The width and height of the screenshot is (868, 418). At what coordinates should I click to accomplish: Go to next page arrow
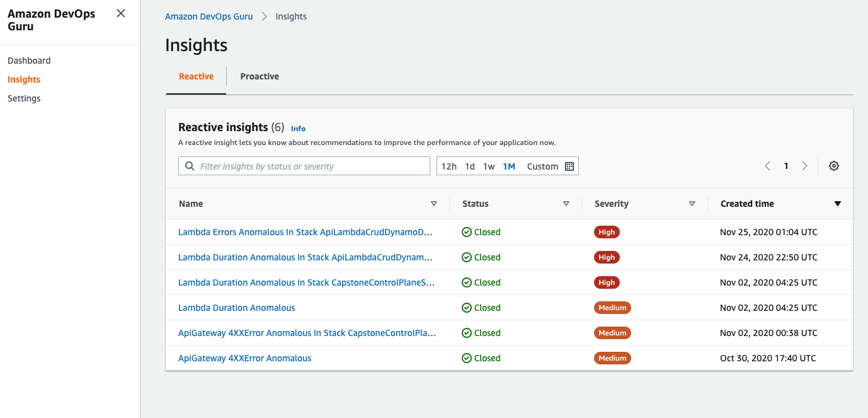click(804, 166)
